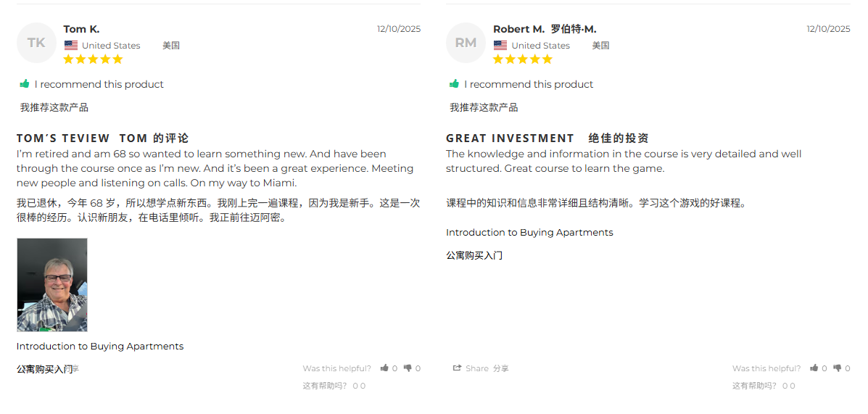Click thumbs down on Robert M.'s review
868x414 pixels.
point(837,368)
